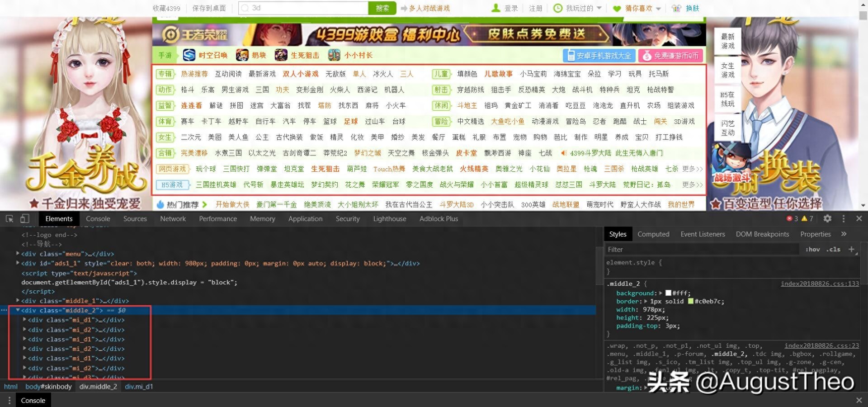Open Event Listeners tab
This screenshot has height=407, width=868.
[703, 234]
